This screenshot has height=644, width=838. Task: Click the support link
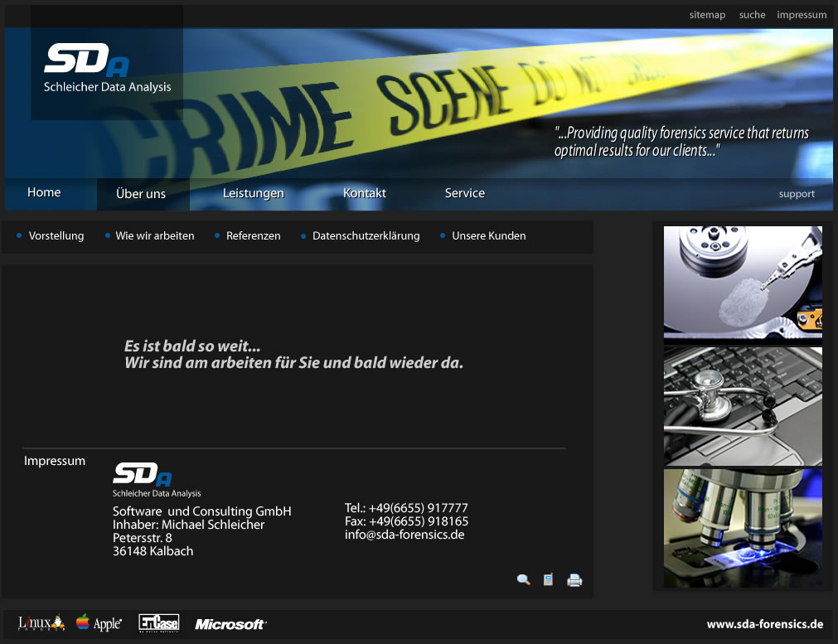(797, 194)
